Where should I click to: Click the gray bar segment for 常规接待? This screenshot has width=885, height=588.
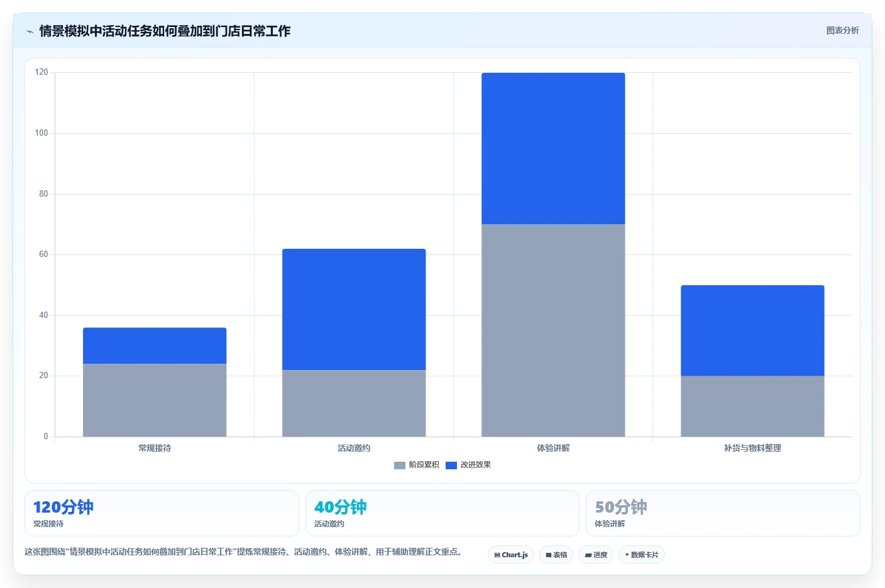(155, 400)
